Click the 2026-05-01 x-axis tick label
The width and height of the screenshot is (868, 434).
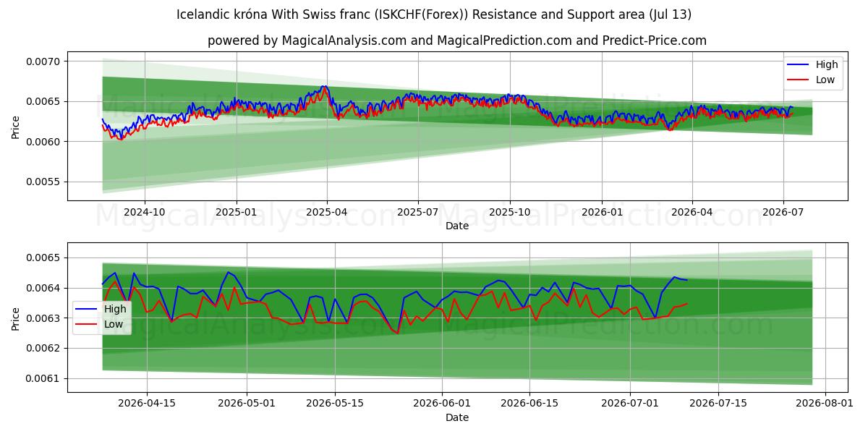tap(247, 404)
